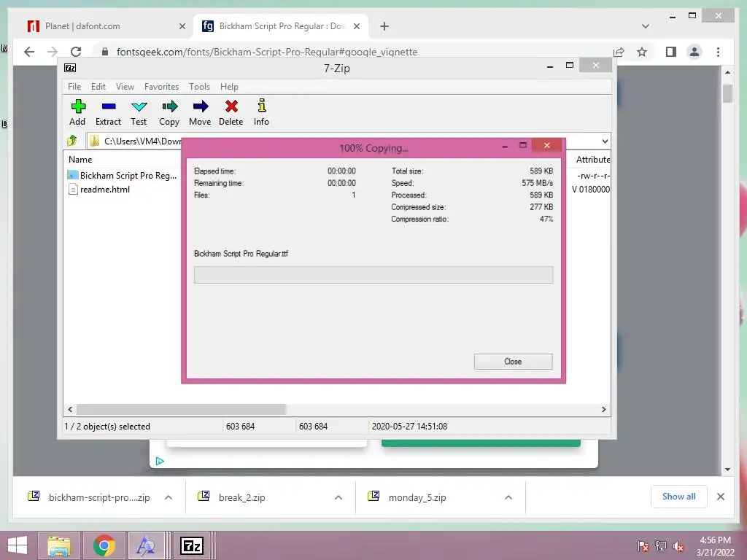Viewport: 747px width, 560px height.
Task: Click Chrome page vertical scrollbar thumb
Action: pyautogui.click(x=727, y=93)
